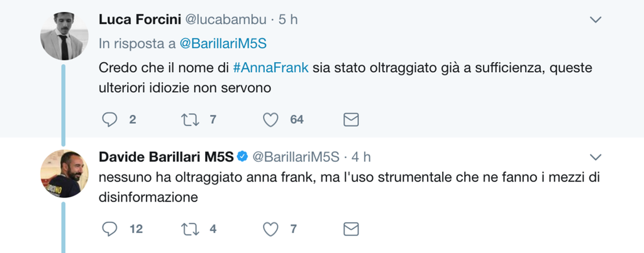Image resolution: width=644 pixels, height=253 pixels.
Task: Reply to Davide Barillari's tweet
Action: (109, 229)
